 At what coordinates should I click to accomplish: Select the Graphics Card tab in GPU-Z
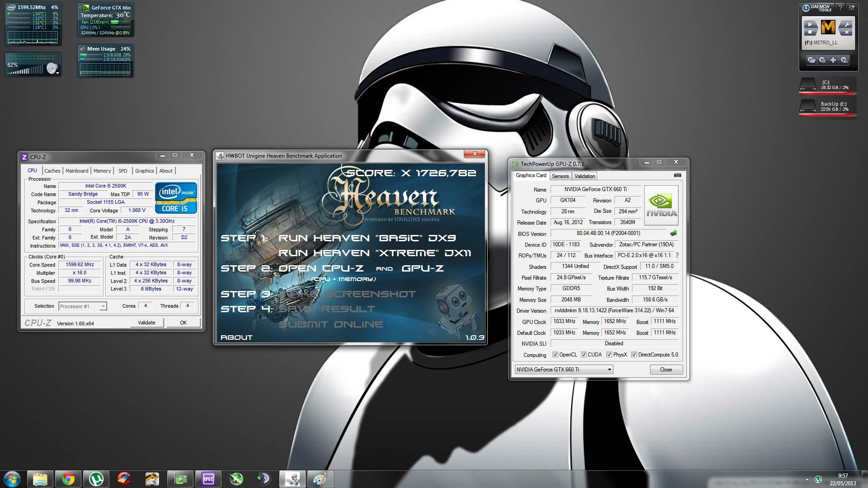[x=531, y=175]
